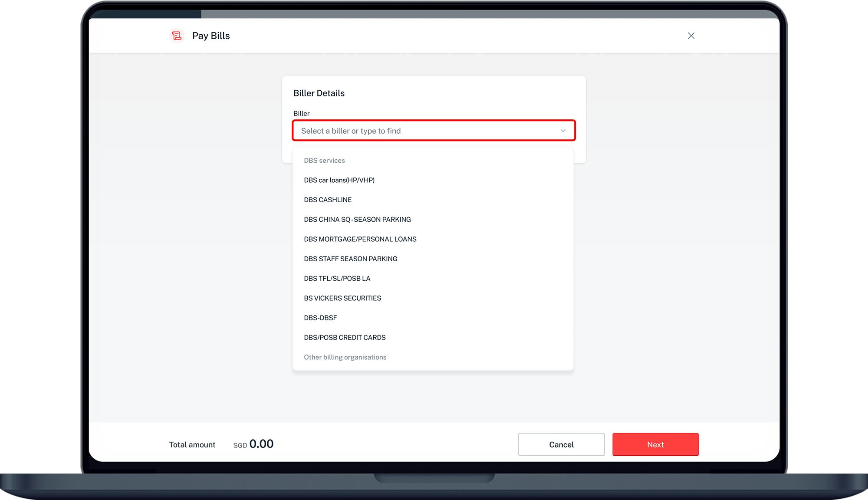868x500 pixels.
Task: Select DBS car loans(HP/VHP) biller
Action: pos(339,180)
